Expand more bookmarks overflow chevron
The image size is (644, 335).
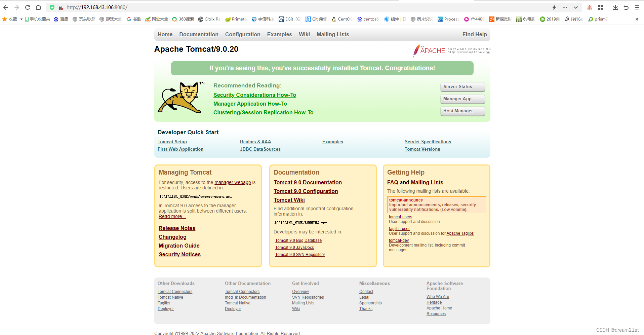click(x=637, y=19)
